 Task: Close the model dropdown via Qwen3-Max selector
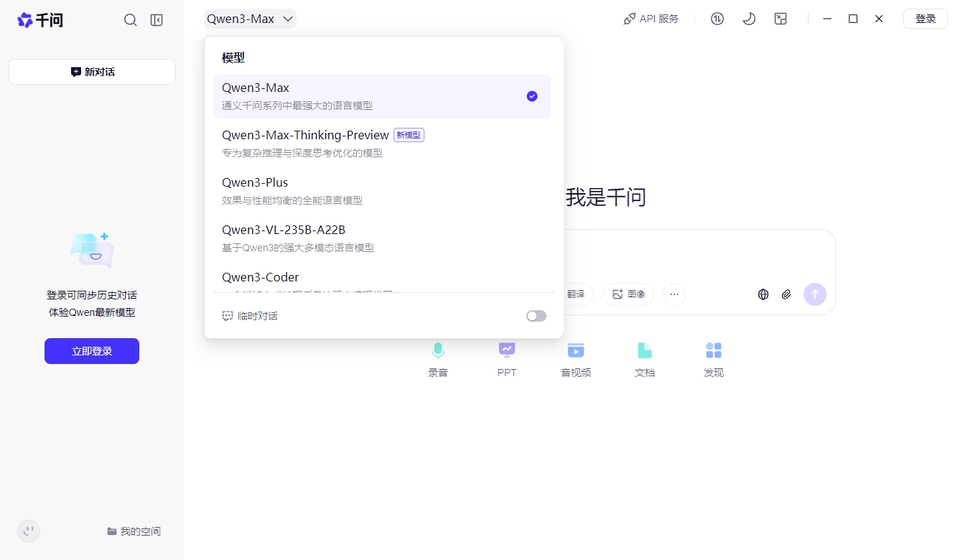(x=249, y=19)
